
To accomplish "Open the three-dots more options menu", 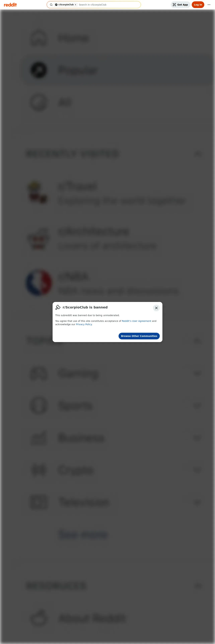I will 209,5.
